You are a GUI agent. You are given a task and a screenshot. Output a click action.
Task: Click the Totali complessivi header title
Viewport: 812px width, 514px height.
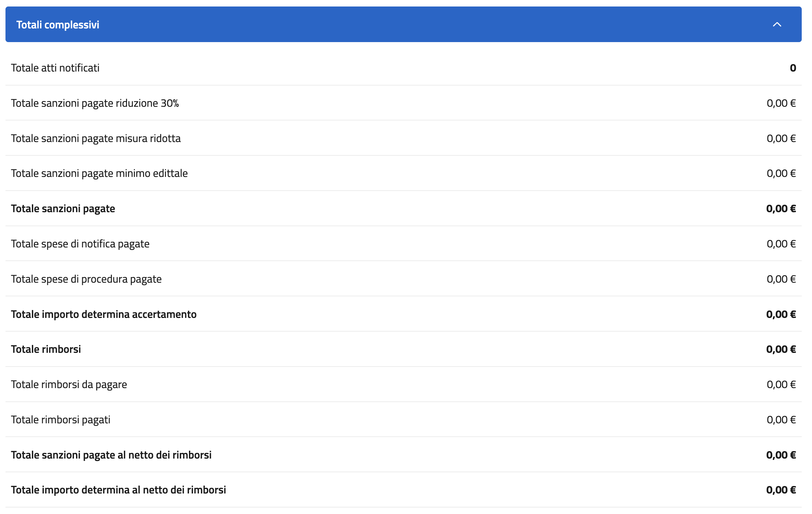click(58, 25)
